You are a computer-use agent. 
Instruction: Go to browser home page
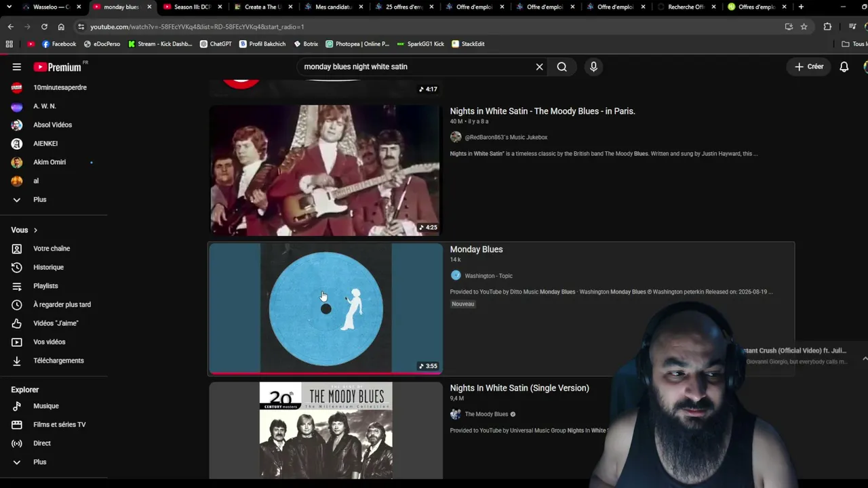[x=61, y=26]
